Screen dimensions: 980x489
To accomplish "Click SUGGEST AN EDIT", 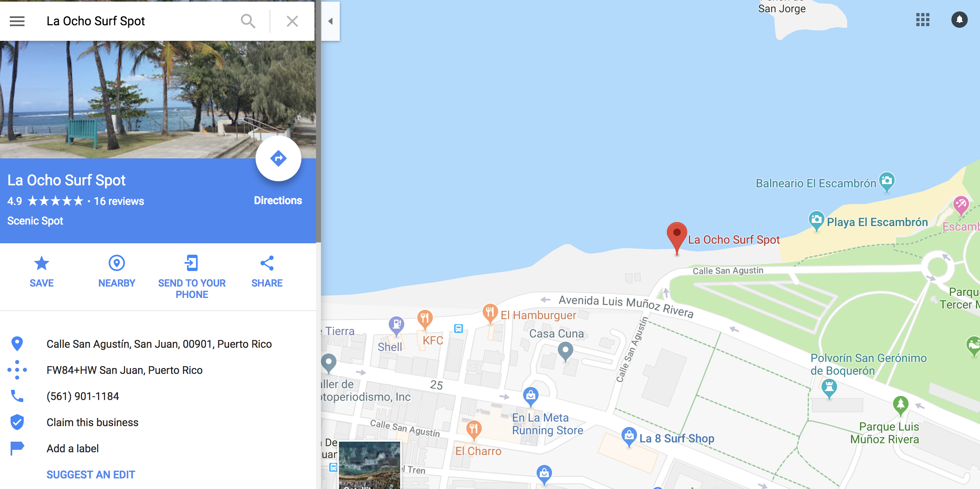I will pyautogui.click(x=91, y=475).
